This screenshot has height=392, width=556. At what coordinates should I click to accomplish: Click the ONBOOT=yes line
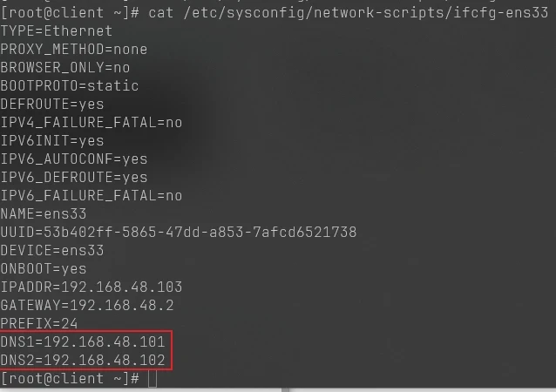(x=44, y=268)
